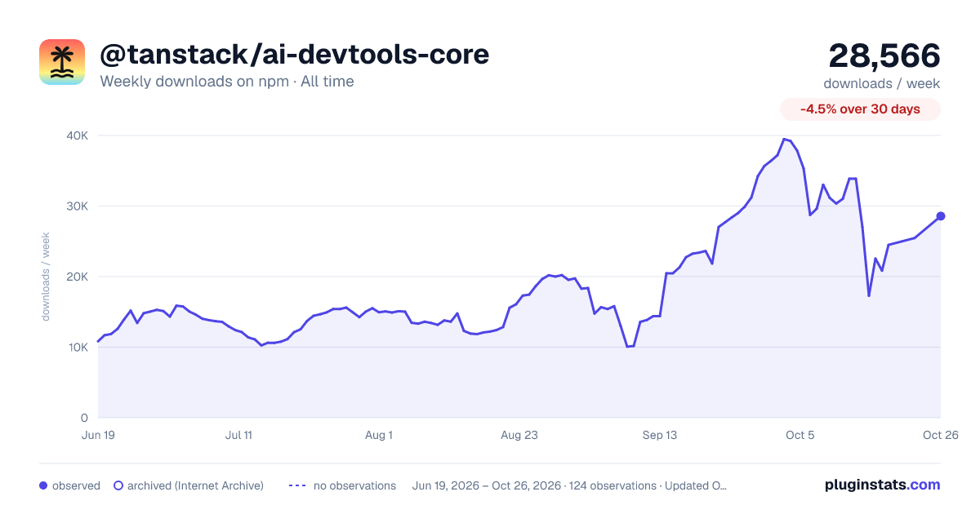Click the Oct 26 x-axis date label
The width and height of the screenshot is (980, 514).
click(x=940, y=435)
